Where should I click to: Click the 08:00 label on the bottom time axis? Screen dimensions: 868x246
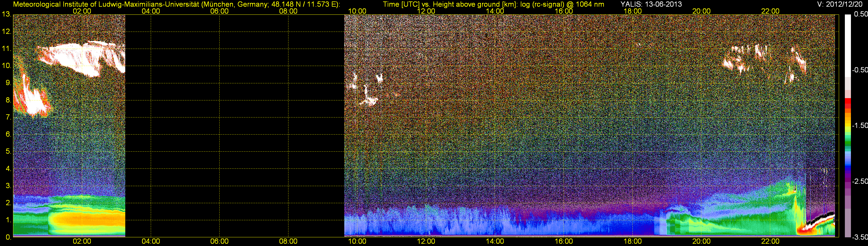288,241
